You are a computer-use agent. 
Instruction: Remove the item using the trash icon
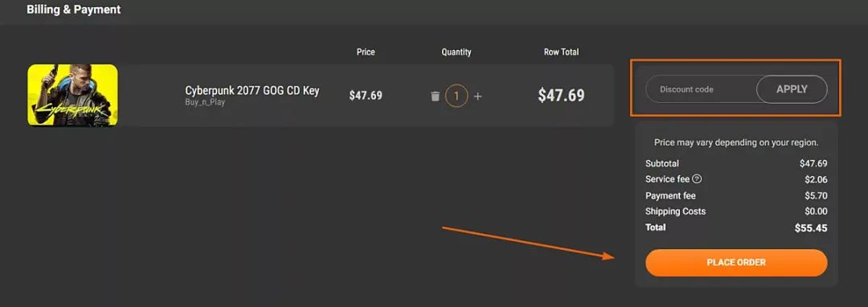(x=435, y=96)
